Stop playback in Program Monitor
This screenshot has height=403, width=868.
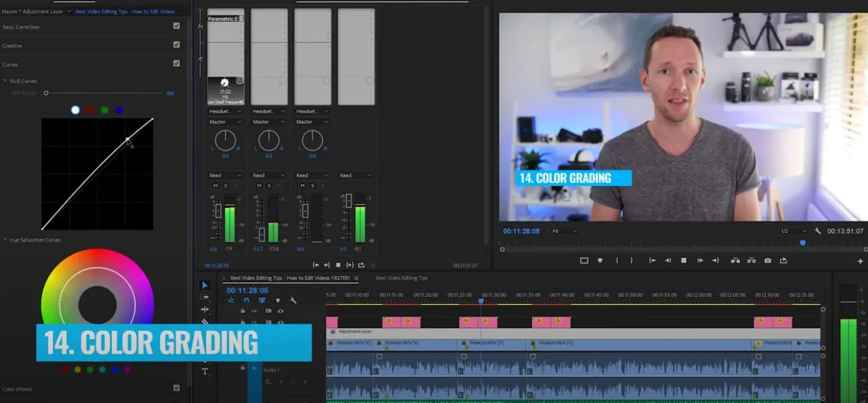click(683, 260)
